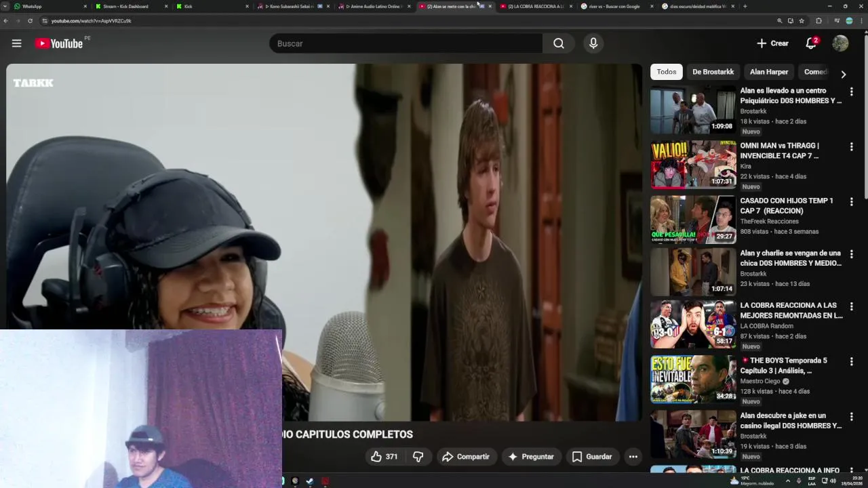Like the video with thumbs-up 371
Viewport: 868px width, 488px height.
click(384, 457)
